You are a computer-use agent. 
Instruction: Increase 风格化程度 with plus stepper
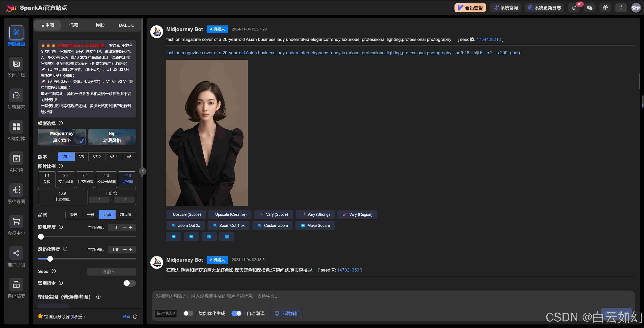click(x=131, y=250)
